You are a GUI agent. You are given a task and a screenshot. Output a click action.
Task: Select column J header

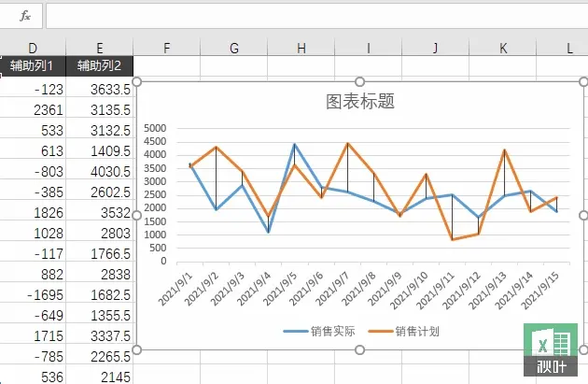click(x=435, y=48)
